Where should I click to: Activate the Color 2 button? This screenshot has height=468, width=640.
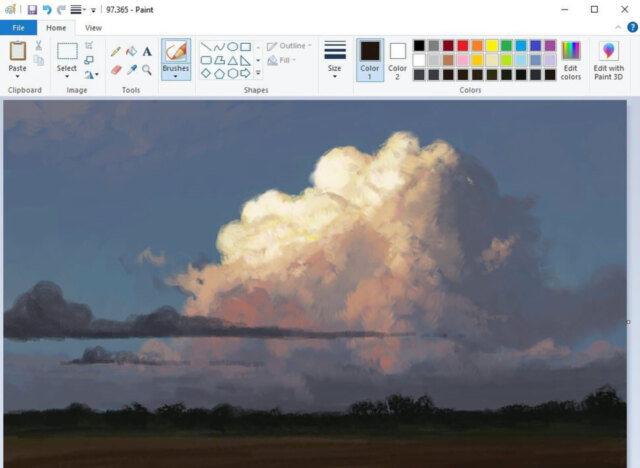coord(397,60)
